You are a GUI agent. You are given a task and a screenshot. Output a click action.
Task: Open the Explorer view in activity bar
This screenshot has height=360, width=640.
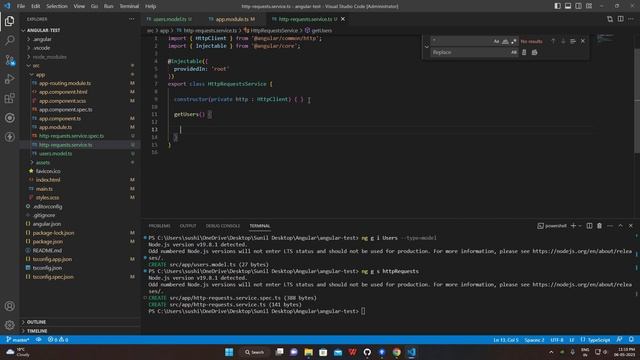pyautogui.click(x=9, y=21)
